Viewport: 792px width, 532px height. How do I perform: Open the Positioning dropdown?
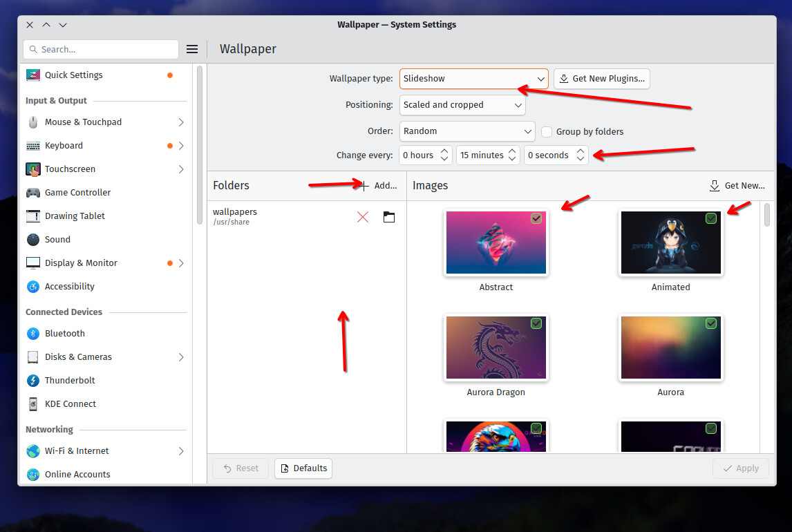(x=462, y=105)
